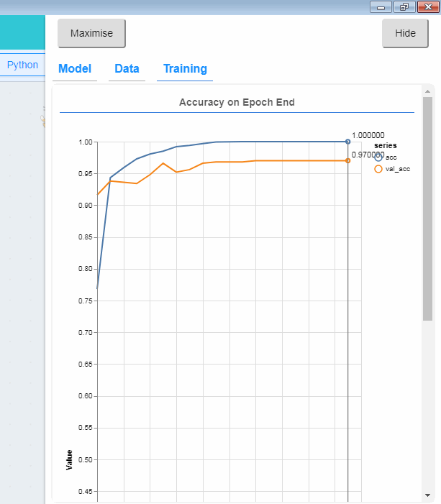Image resolution: width=441 pixels, height=504 pixels.
Task: Switch to the Model tab
Action: point(75,69)
